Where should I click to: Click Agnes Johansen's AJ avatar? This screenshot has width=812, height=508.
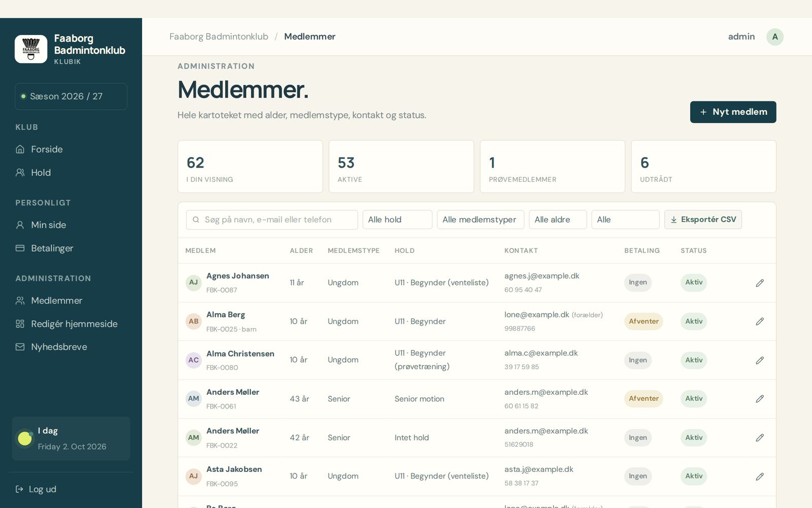point(194,282)
